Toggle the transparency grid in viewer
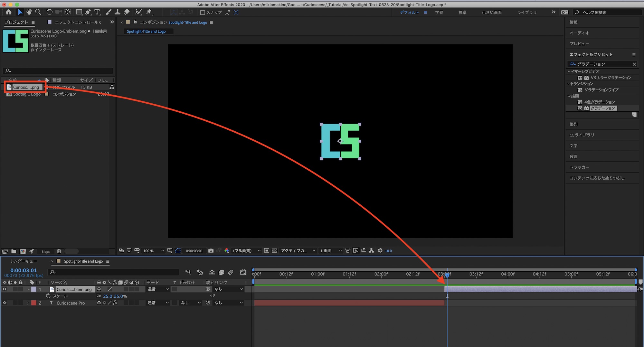Viewport: 644px width, 347px height. [274, 251]
